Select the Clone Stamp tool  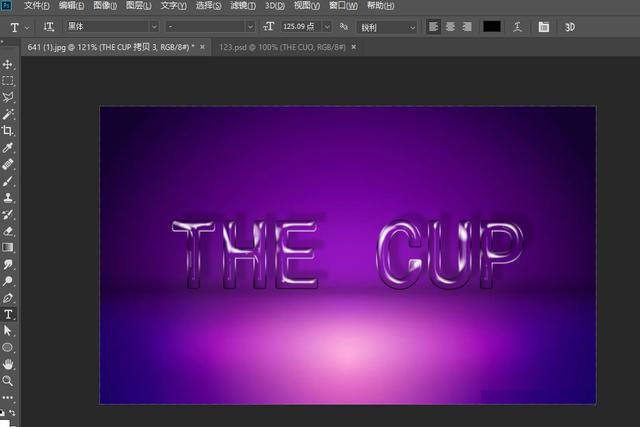tap(8, 198)
